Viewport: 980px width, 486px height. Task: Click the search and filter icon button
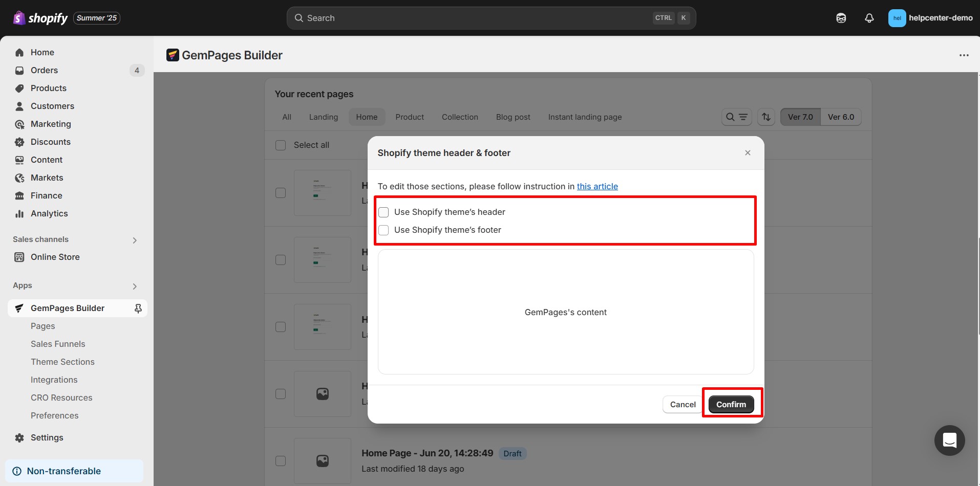[x=736, y=117]
